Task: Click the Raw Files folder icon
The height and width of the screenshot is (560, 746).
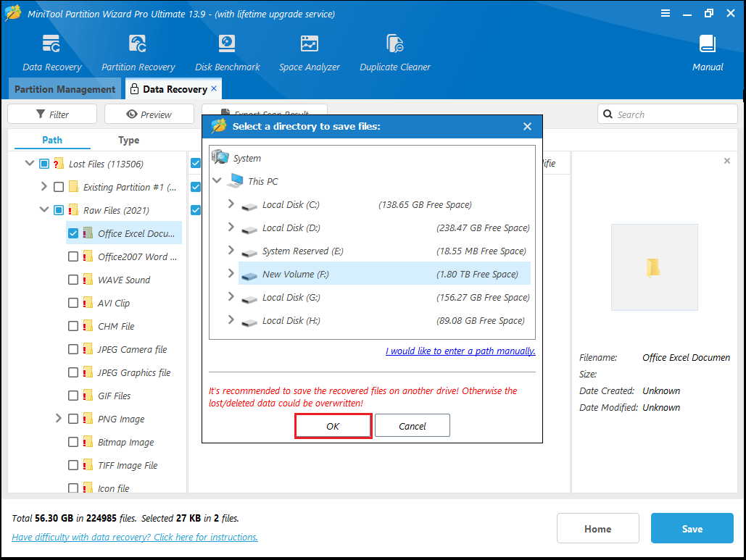Action: (x=73, y=209)
